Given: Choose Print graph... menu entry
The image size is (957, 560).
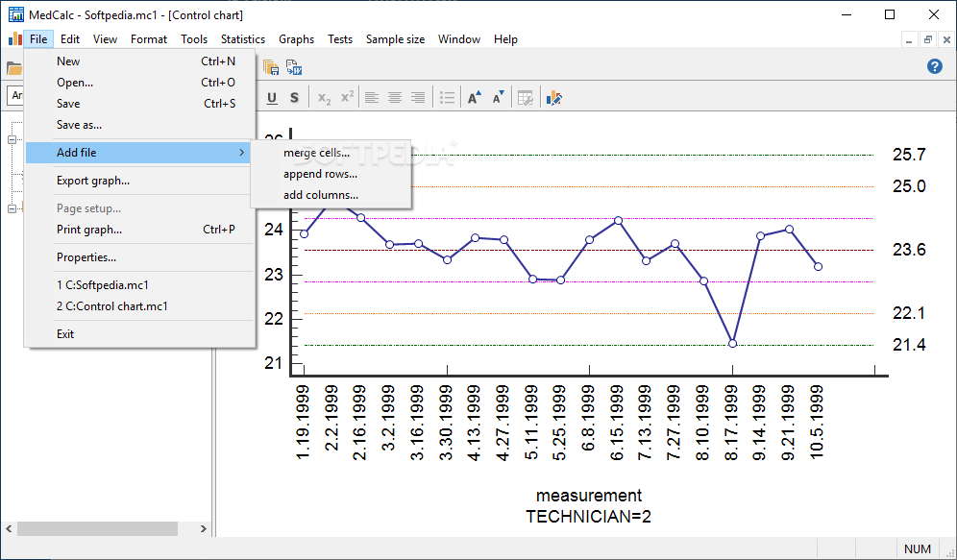Looking at the screenshot, I should click(139, 230).
